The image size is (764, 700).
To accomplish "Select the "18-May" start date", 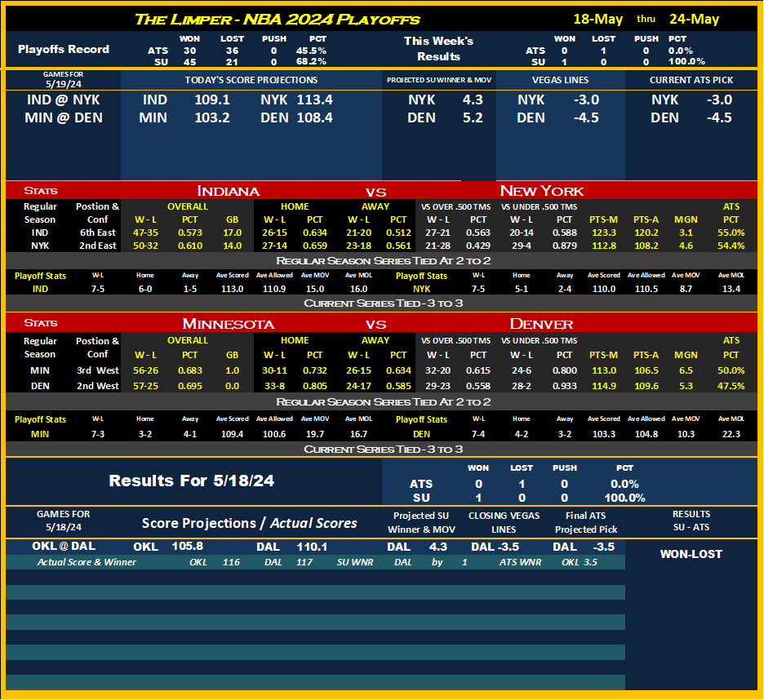I will 597,19.
